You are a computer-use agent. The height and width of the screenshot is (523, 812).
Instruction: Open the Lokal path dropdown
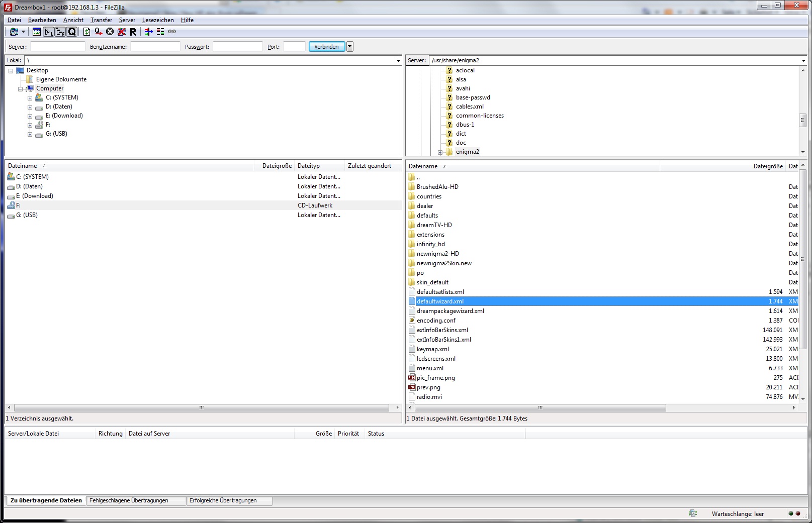point(398,61)
